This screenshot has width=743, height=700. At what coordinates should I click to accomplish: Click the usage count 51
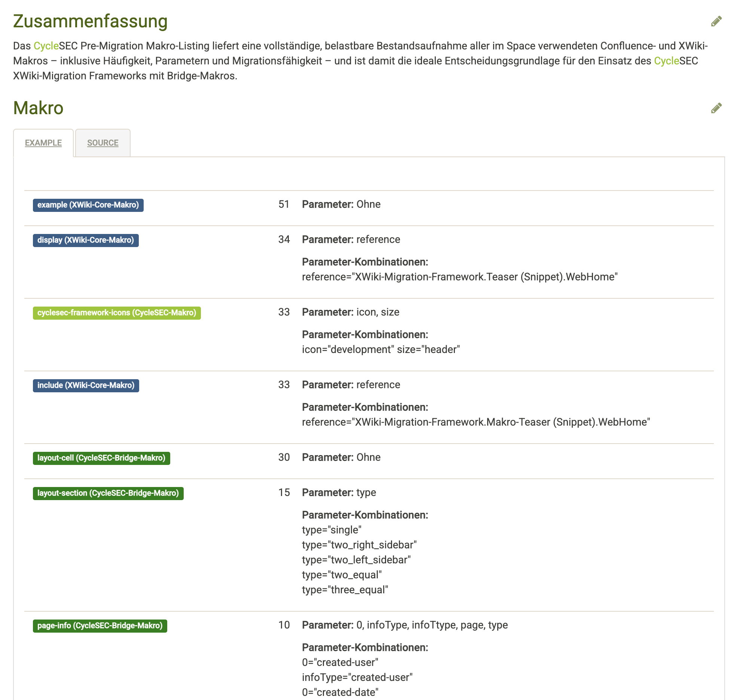(x=284, y=204)
